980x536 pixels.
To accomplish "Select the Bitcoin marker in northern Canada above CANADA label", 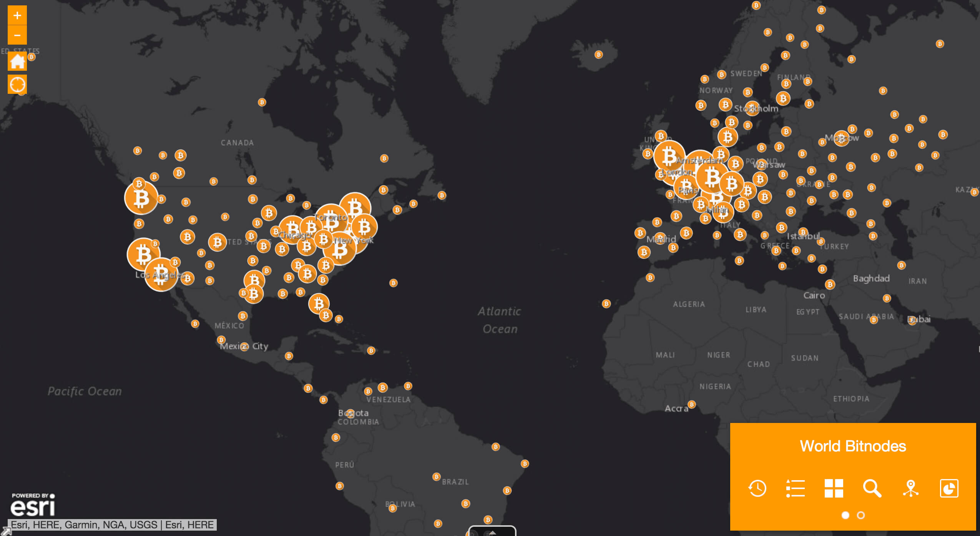I will (x=262, y=102).
